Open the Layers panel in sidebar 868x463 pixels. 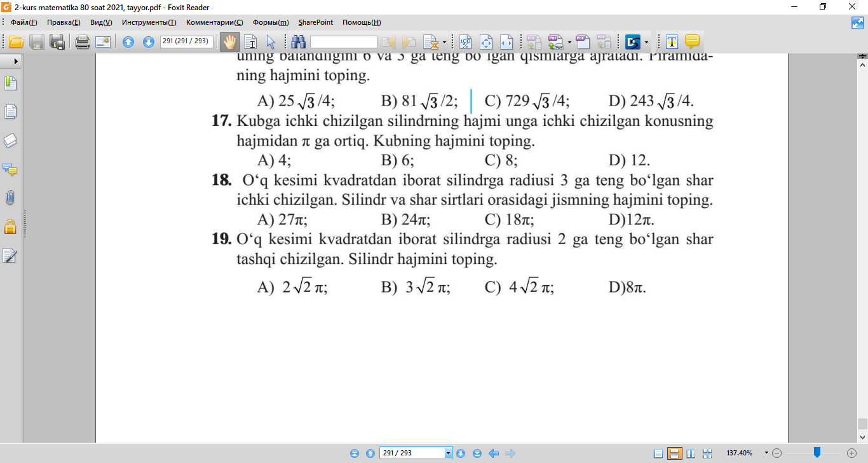11,141
